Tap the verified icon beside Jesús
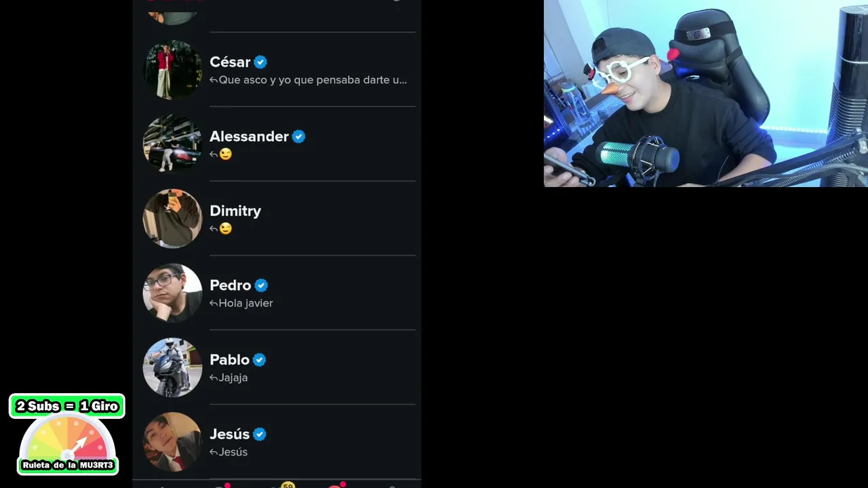The height and width of the screenshot is (488, 868). coord(260,435)
